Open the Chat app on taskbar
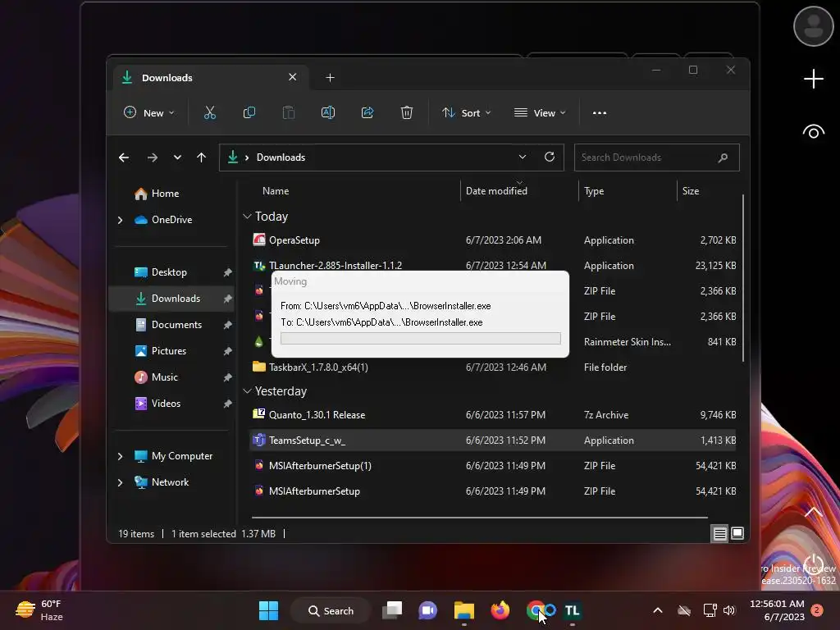840x630 pixels. (x=427, y=610)
